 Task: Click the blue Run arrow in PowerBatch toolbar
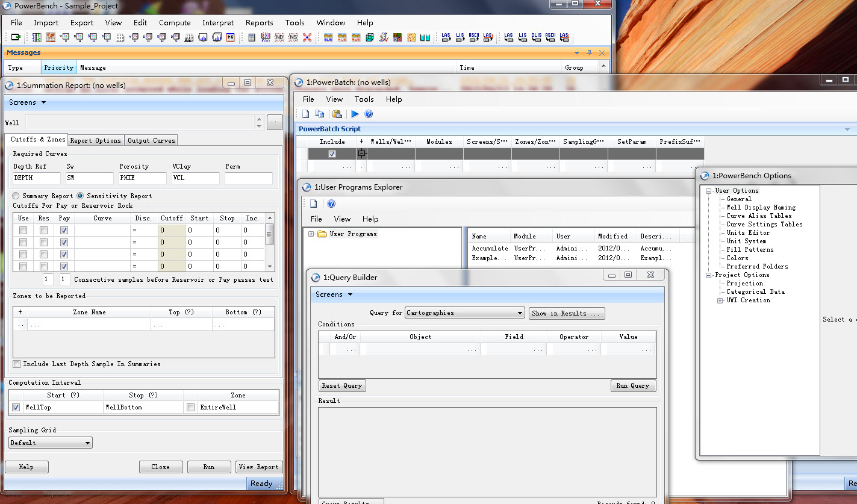click(355, 114)
